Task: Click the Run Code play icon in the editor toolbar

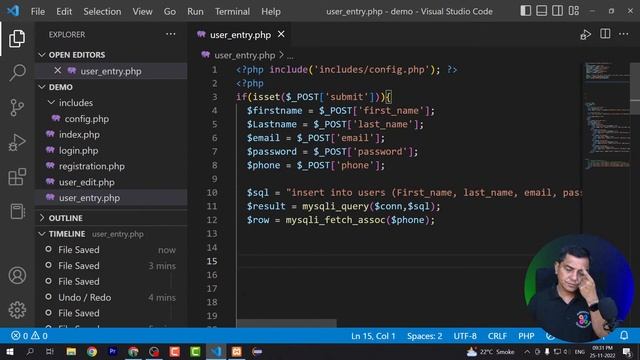Action: pyautogui.click(x=585, y=35)
